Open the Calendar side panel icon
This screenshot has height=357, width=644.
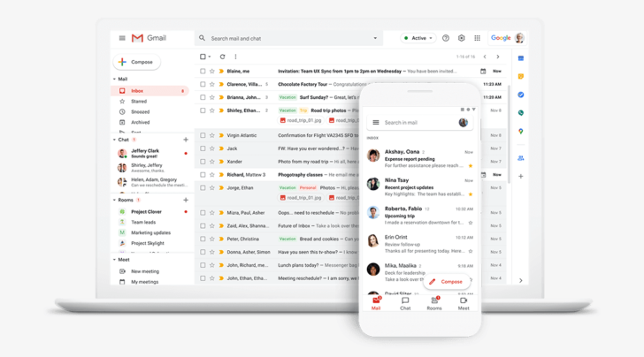click(x=521, y=58)
